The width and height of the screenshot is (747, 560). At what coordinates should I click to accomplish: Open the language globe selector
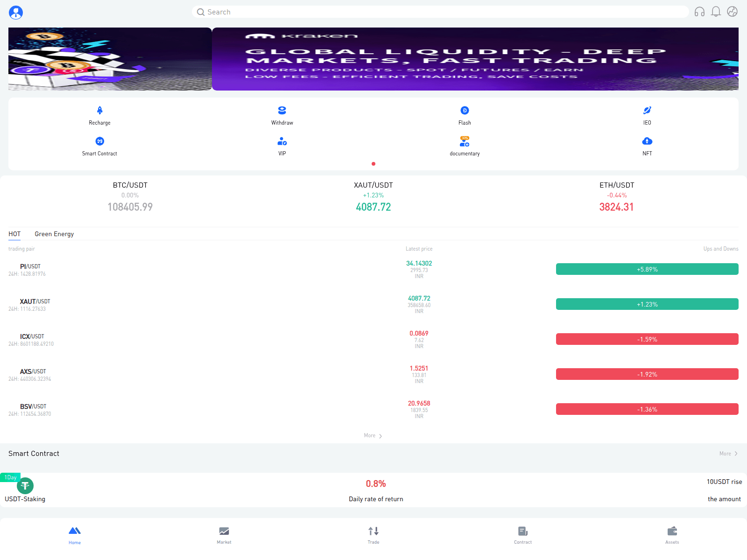pyautogui.click(x=732, y=12)
